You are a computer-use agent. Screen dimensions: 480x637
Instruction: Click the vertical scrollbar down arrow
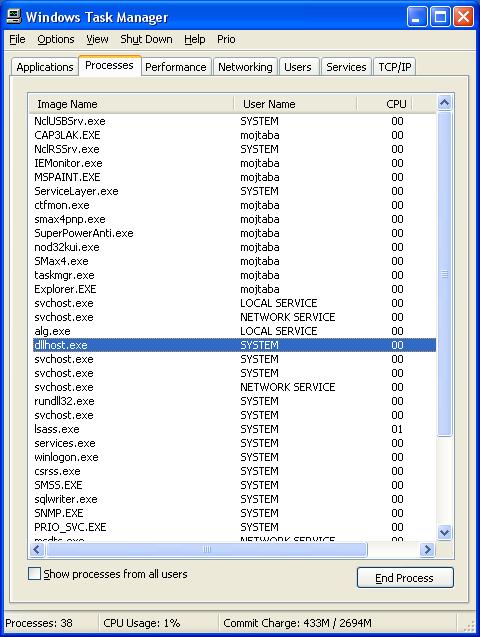[x=445, y=532]
